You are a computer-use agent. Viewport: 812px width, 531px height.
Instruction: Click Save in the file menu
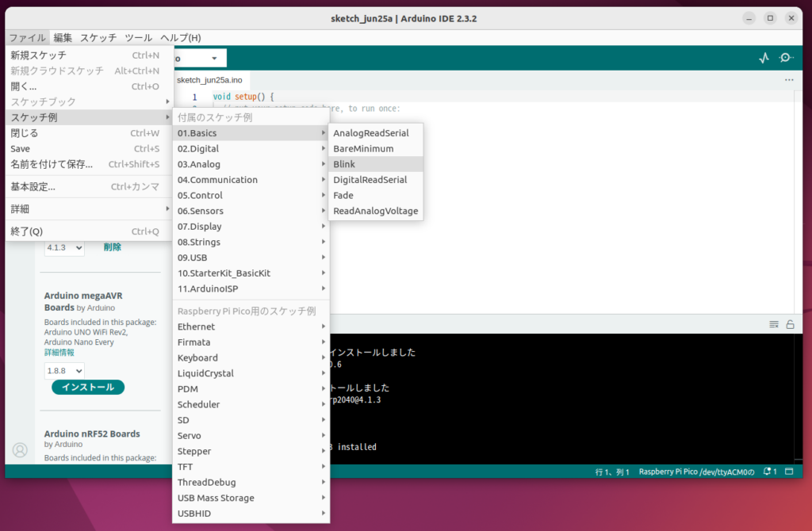click(89, 148)
